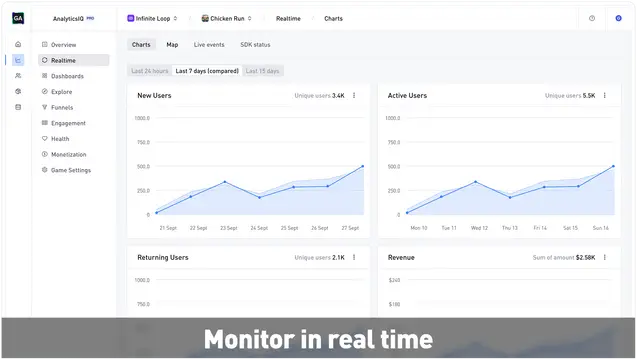
Task: Open Active Users chart options menu
Action: 604,95
